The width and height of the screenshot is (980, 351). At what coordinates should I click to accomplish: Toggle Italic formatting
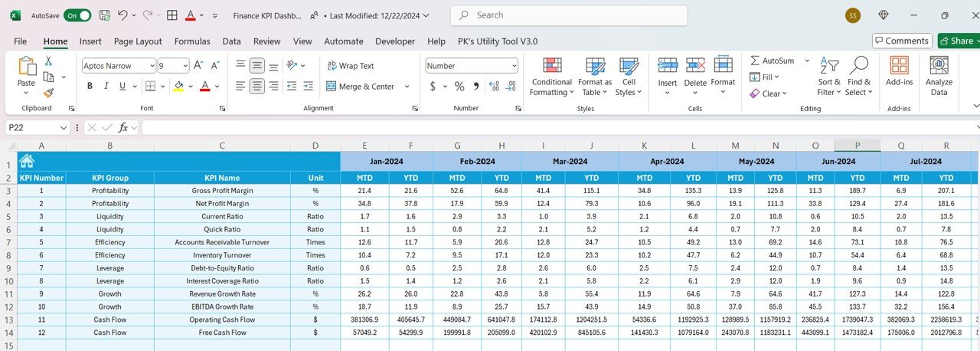tap(108, 87)
